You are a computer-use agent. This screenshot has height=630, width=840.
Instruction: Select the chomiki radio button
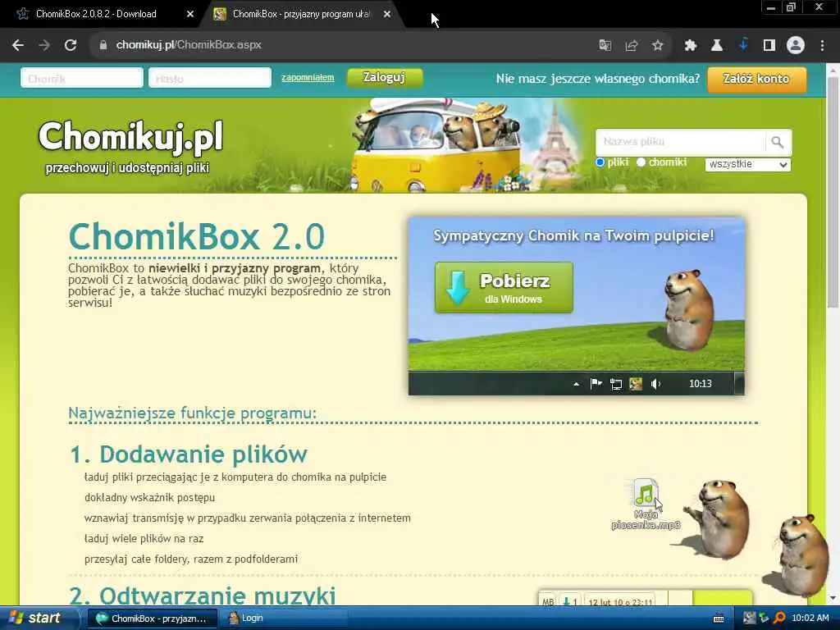tap(641, 162)
